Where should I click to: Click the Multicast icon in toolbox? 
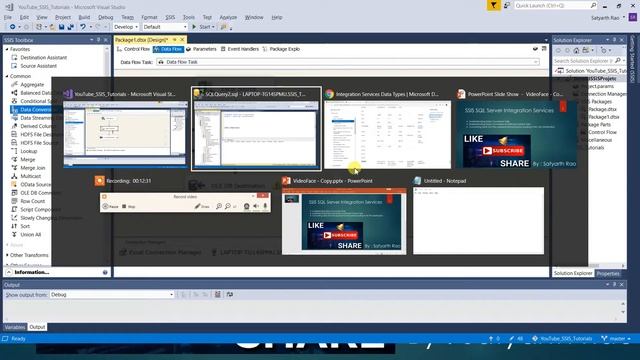(14, 176)
